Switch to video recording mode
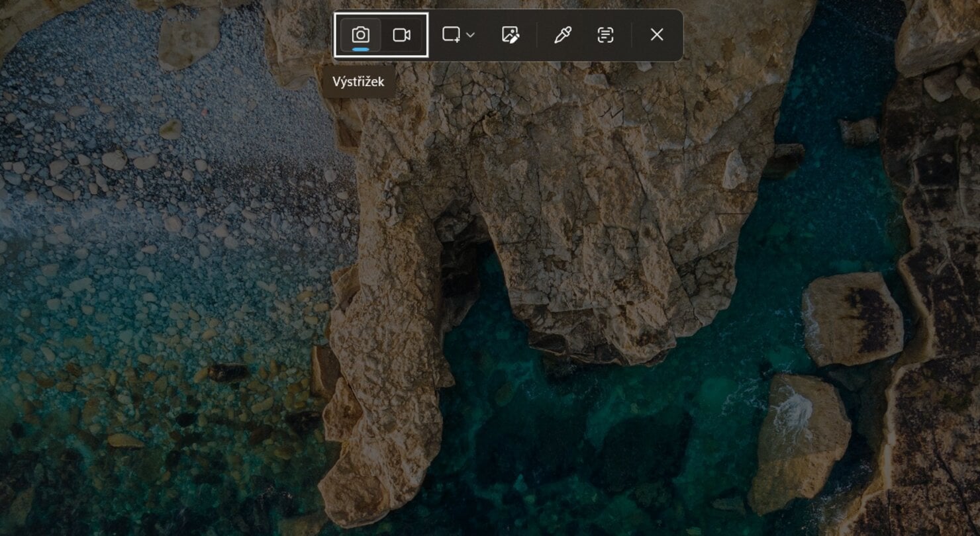The height and width of the screenshot is (536, 980). click(401, 35)
